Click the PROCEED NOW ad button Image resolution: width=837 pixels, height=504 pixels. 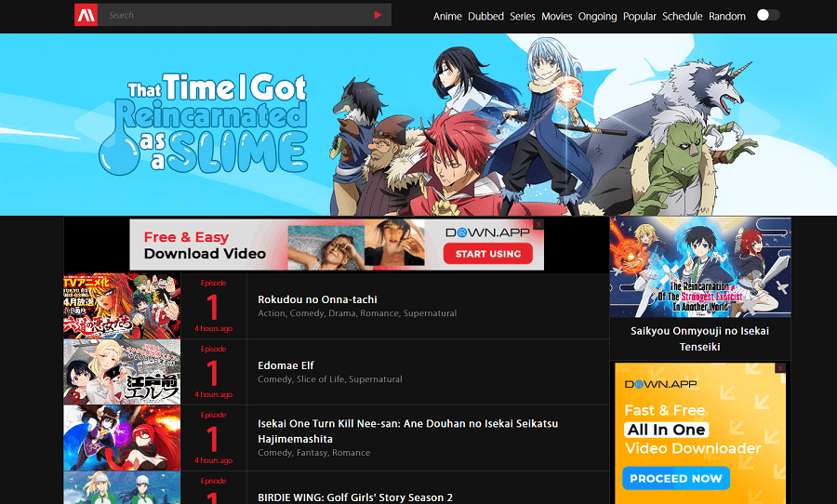pyautogui.click(x=676, y=478)
